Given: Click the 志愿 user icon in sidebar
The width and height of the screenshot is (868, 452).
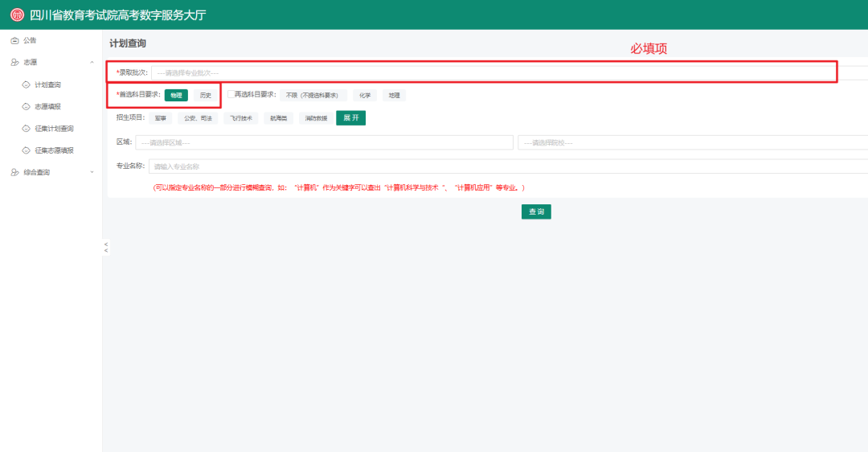Looking at the screenshot, I should pyautogui.click(x=15, y=63).
